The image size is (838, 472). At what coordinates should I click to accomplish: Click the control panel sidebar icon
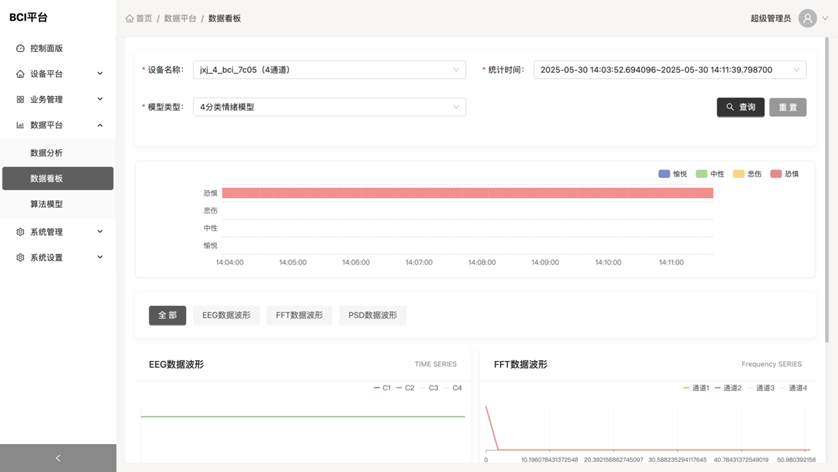tap(21, 48)
